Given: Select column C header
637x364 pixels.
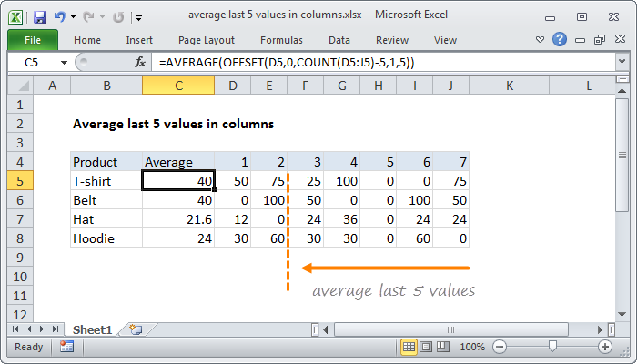Looking at the screenshot, I should (x=178, y=86).
